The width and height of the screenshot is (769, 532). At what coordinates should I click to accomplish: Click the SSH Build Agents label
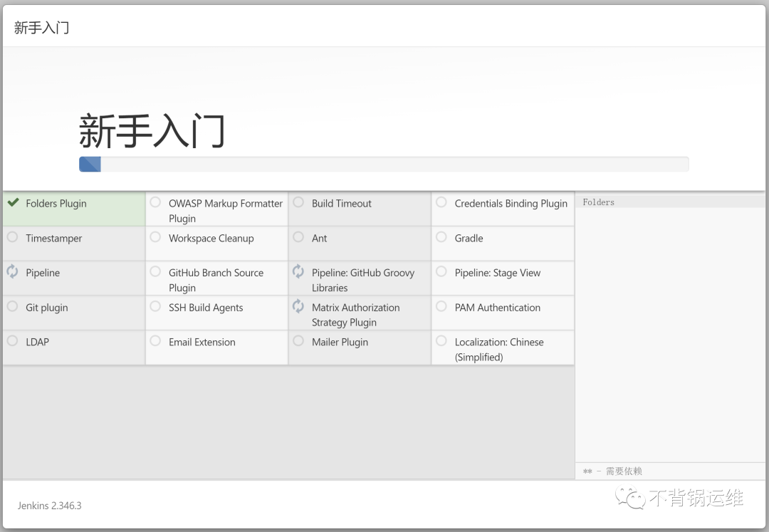click(x=206, y=308)
